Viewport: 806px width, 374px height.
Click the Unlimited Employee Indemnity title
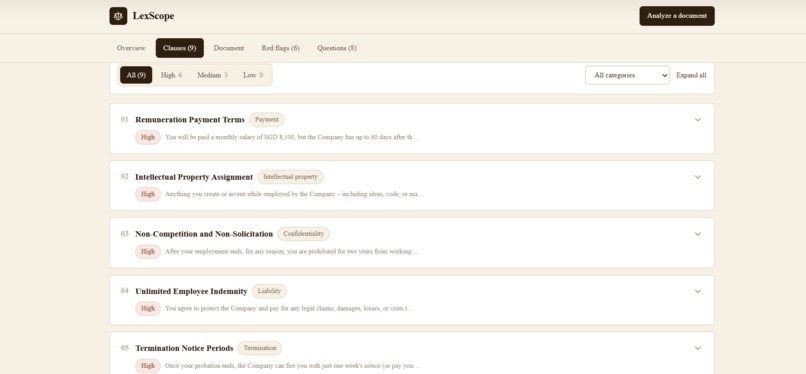[191, 291]
